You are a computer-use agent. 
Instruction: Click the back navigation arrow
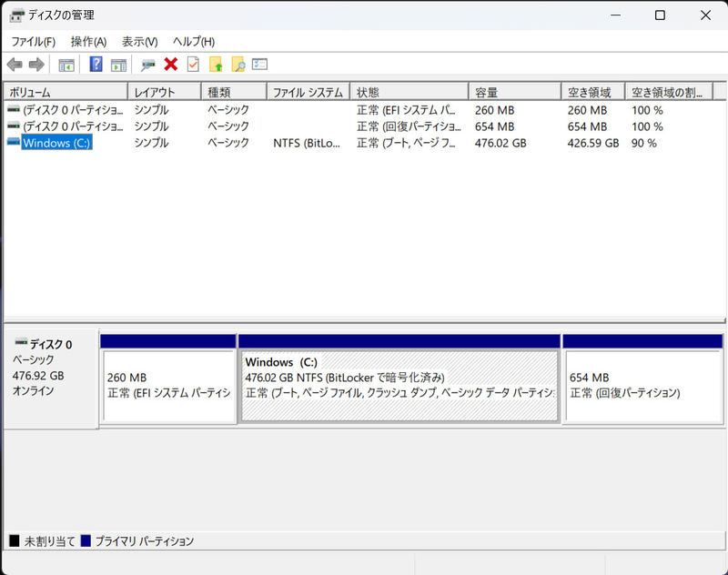pos(14,64)
